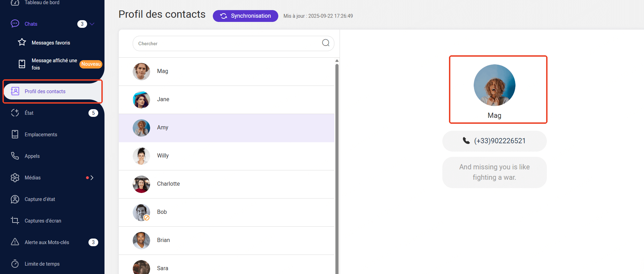Click the Alerte aux Mots-clés warning icon
644x274 pixels.
pos(15,242)
